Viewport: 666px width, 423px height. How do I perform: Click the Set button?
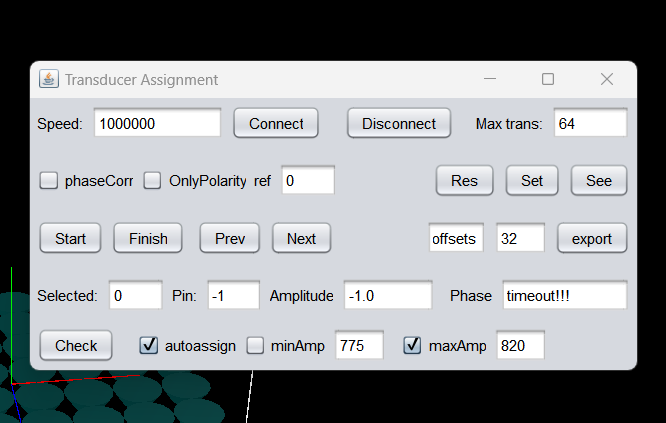click(x=532, y=181)
